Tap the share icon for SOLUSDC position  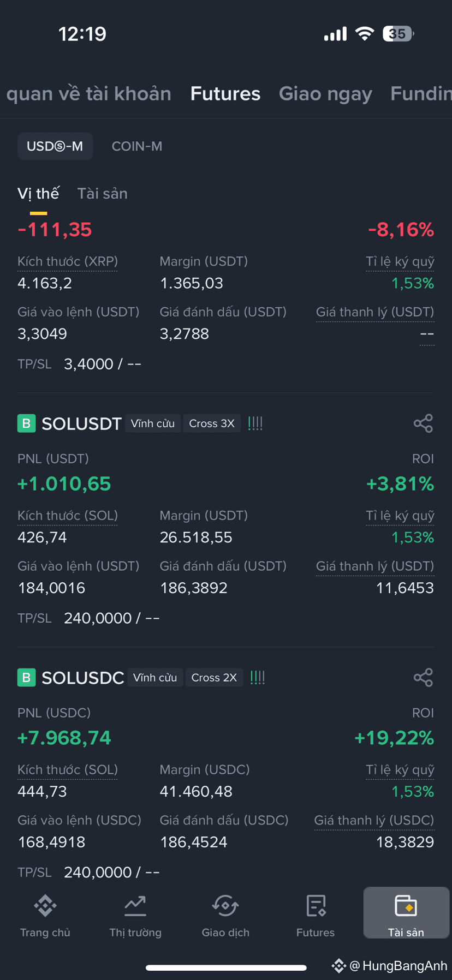tap(423, 678)
